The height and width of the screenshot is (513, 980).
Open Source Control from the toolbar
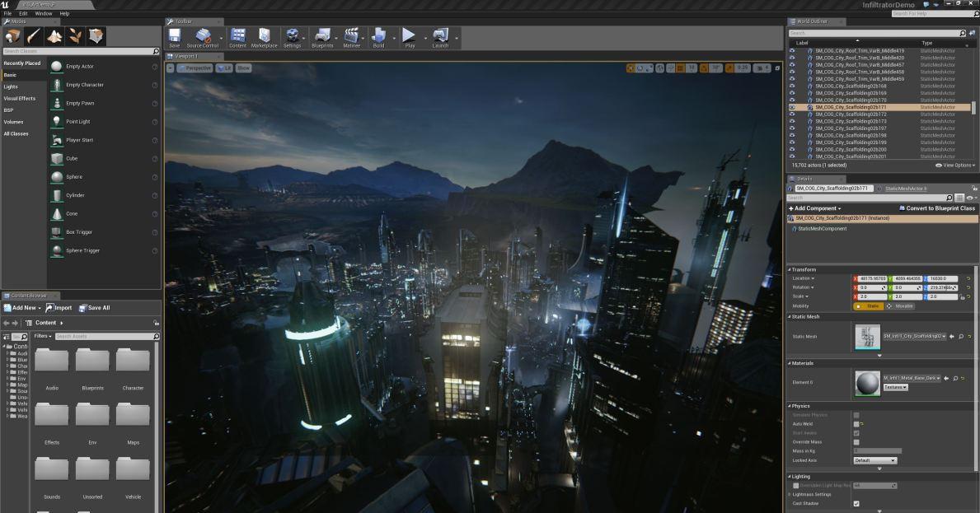(x=203, y=37)
